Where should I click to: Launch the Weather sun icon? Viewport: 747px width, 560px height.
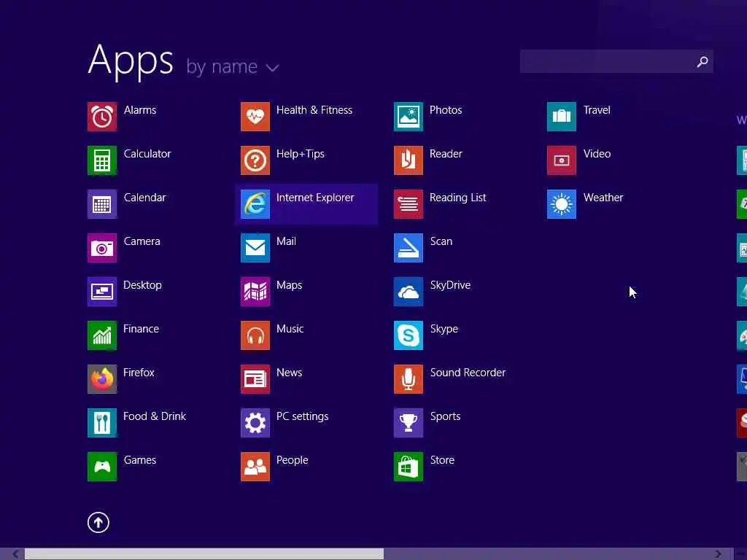[562, 204]
